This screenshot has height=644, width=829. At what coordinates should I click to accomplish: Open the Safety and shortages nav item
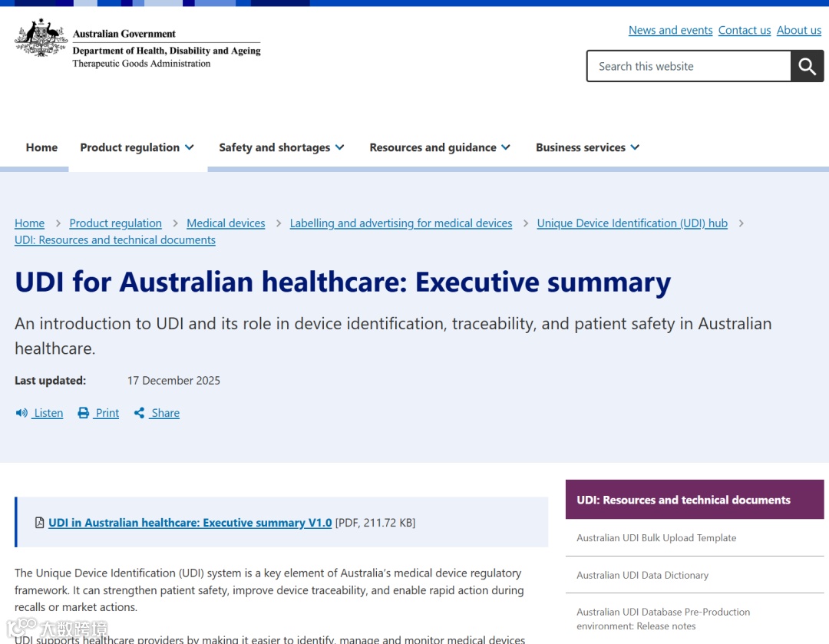coord(274,147)
